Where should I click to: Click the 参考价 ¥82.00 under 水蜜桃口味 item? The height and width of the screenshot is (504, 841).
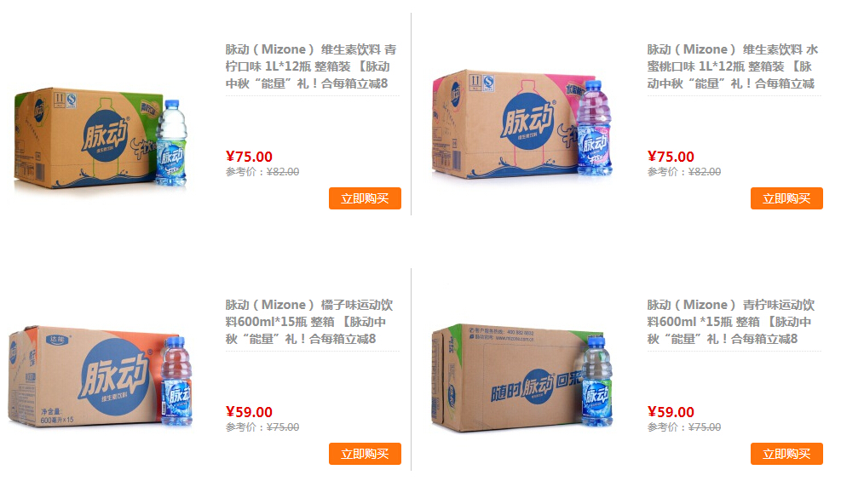[684, 172]
